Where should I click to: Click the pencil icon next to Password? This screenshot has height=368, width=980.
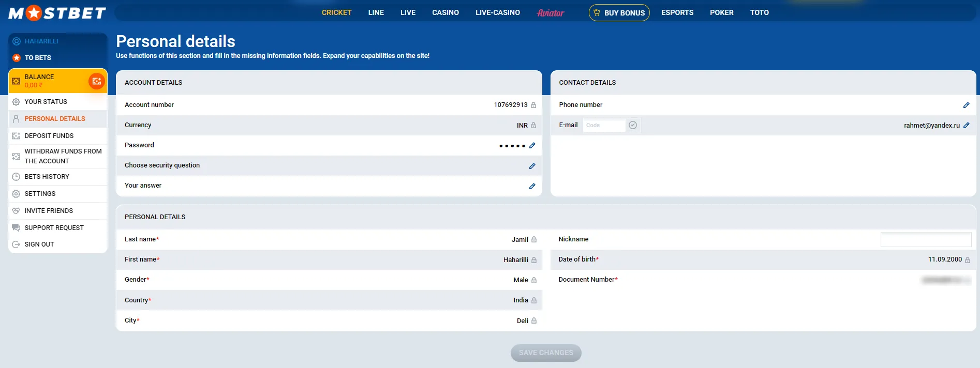tap(532, 146)
